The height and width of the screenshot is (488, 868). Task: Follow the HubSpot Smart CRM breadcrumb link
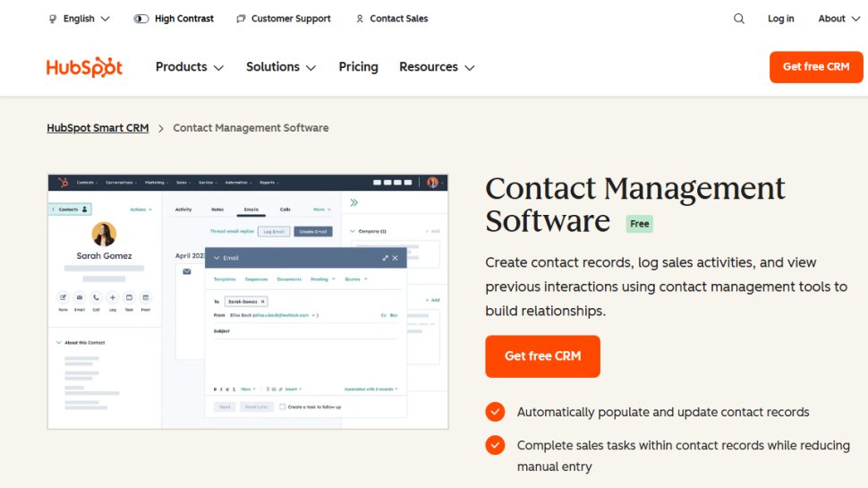(x=98, y=128)
